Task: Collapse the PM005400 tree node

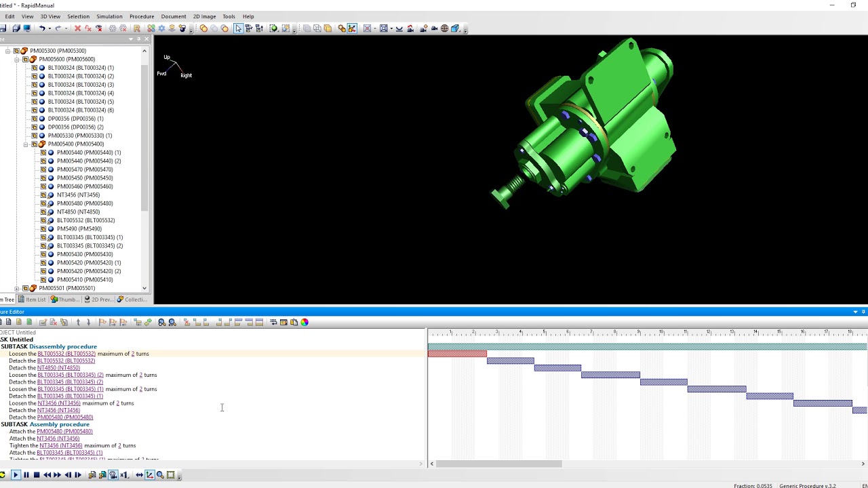Action: tap(26, 144)
